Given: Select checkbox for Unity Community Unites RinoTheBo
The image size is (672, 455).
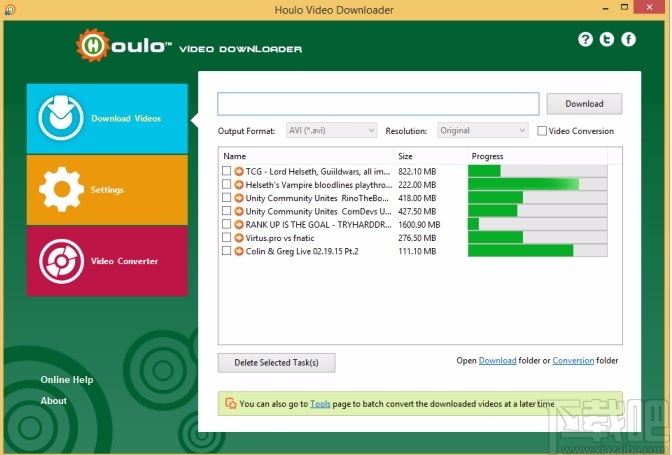Looking at the screenshot, I should (x=226, y=198).
